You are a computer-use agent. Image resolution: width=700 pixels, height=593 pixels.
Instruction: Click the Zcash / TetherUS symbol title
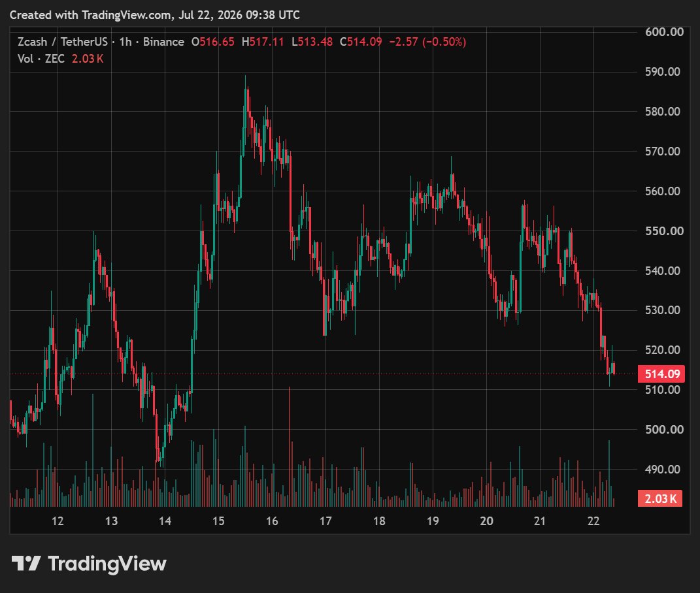[63, 42]
